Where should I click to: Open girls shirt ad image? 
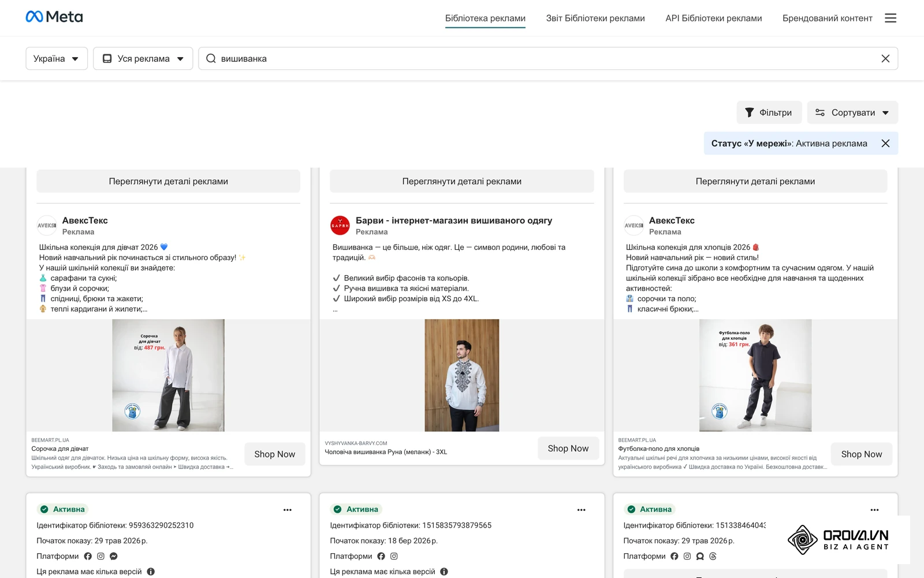click(168, 375)
